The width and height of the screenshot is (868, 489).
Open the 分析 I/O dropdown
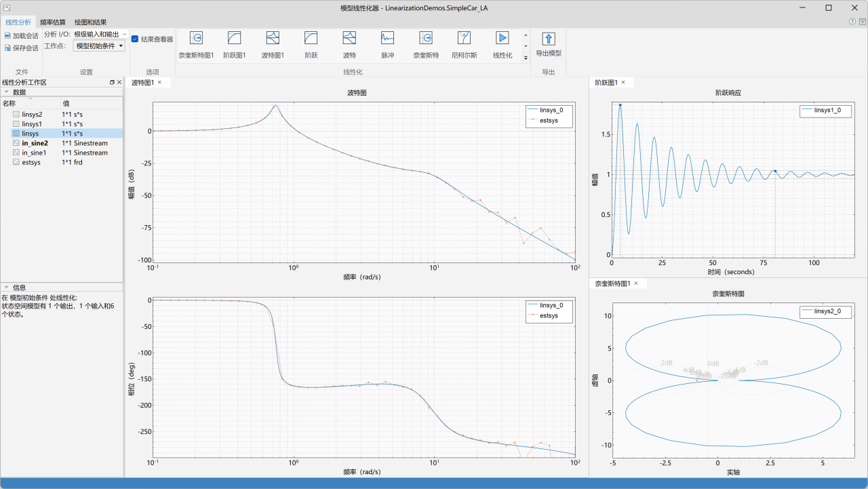click(x=100, y=34)
